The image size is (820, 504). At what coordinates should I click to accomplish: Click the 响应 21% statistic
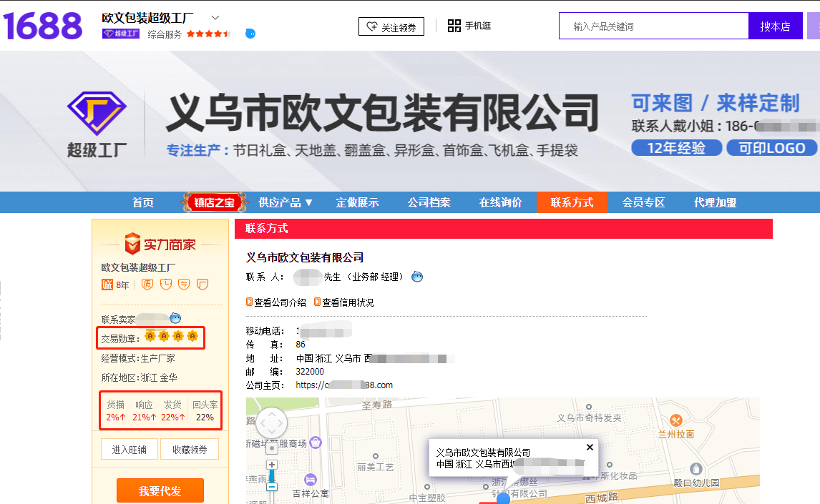[x=144, y=411]
